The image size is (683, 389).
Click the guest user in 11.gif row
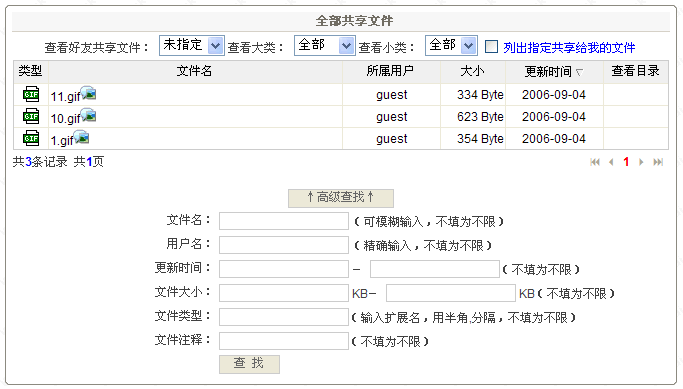click(392, 95)
